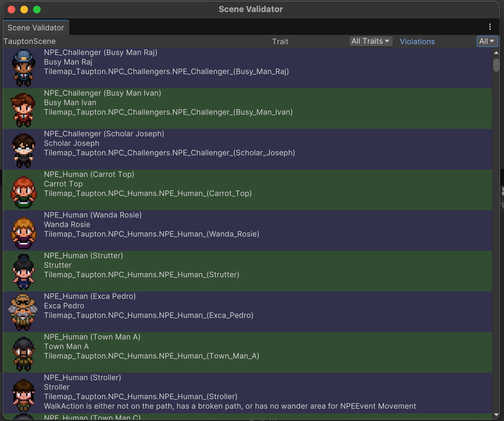The image size is (504, 421).
Task: Open the All violations filter dropdown
Action: (487, 41)
